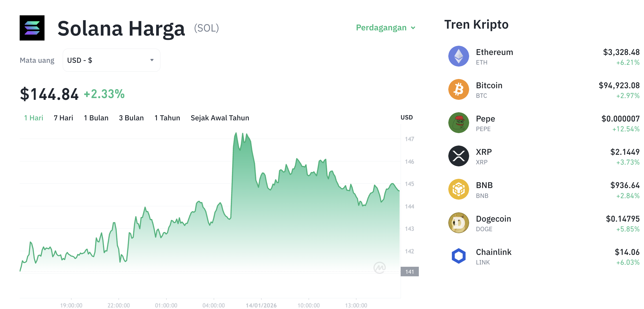Open the USD currency dropdown

click(111, 60)
